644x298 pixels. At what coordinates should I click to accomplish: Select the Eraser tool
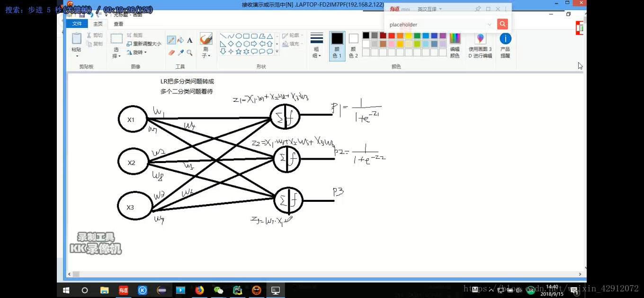point(171,53)
